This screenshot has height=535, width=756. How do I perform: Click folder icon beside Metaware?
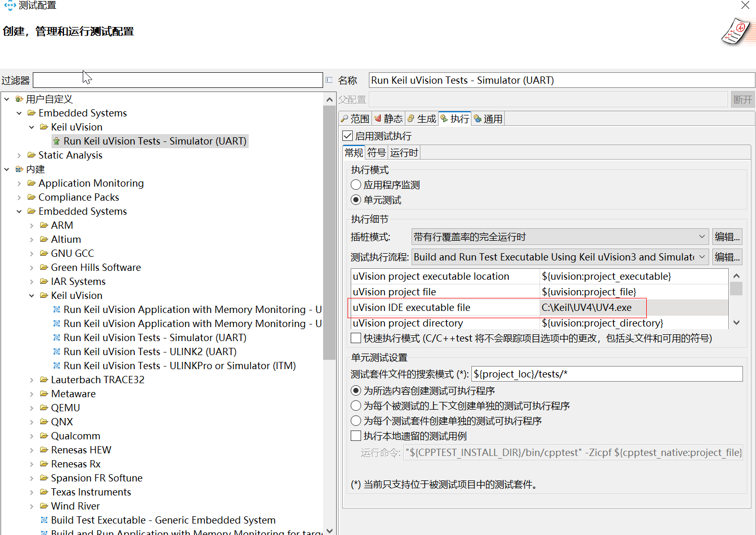(x=44, y=394)
